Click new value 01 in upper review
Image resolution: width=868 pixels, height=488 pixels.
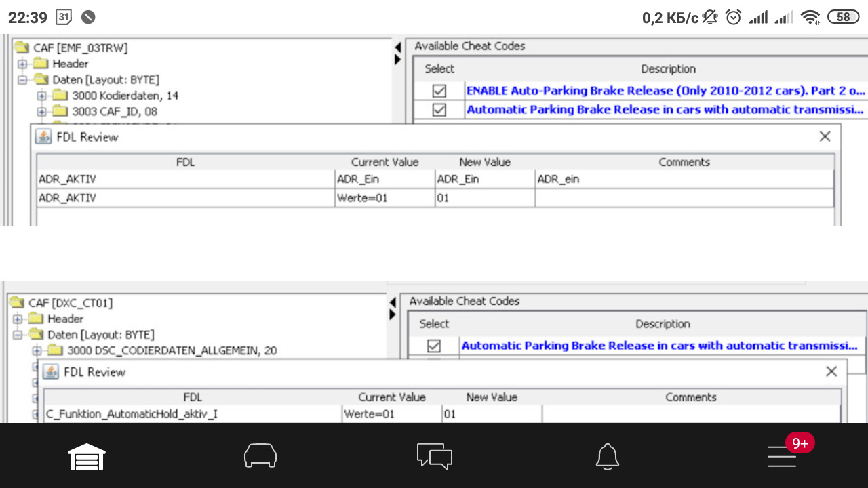[x=485, y=198]
